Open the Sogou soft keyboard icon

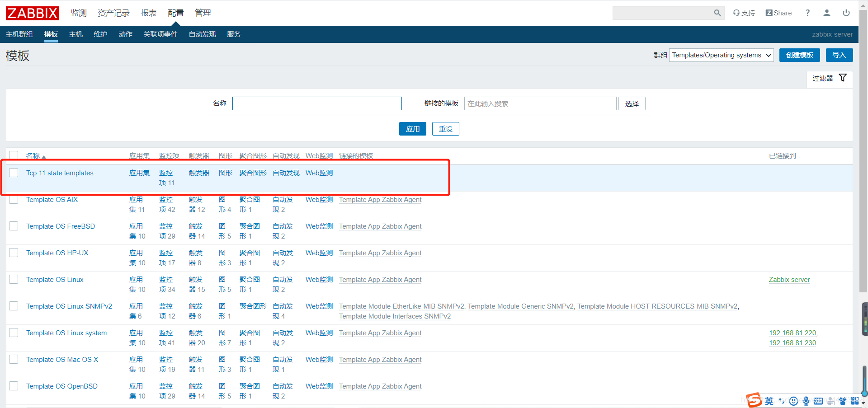click(818, 401)
